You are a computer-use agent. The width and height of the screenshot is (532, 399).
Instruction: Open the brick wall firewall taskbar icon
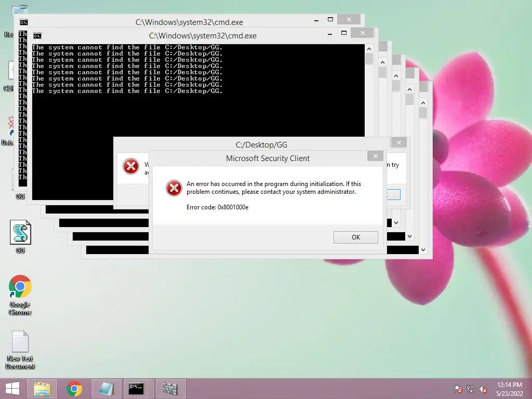[x=170, y=389]
